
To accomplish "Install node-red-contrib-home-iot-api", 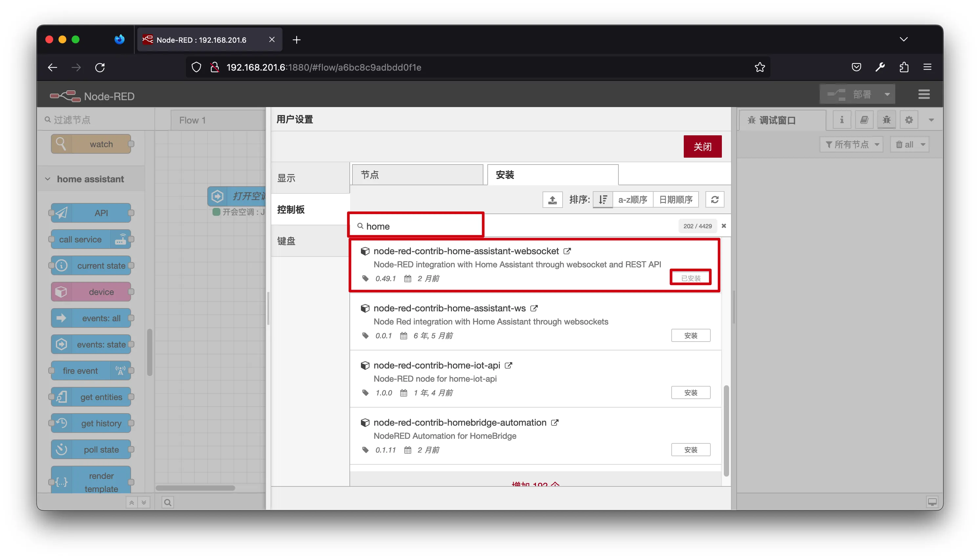I will pos(690,393).
